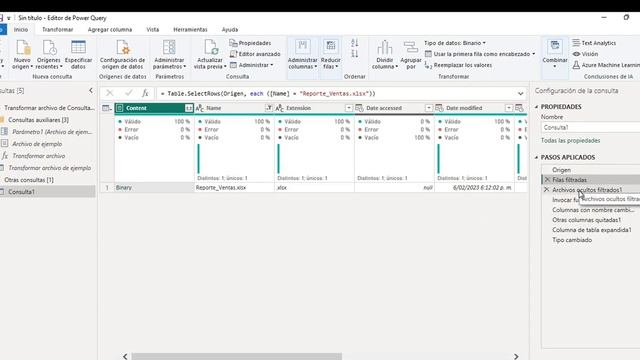Collapse the queries pane with the chevron
Image resolution: width=640 pixels, height=360 pixels.
91,91
